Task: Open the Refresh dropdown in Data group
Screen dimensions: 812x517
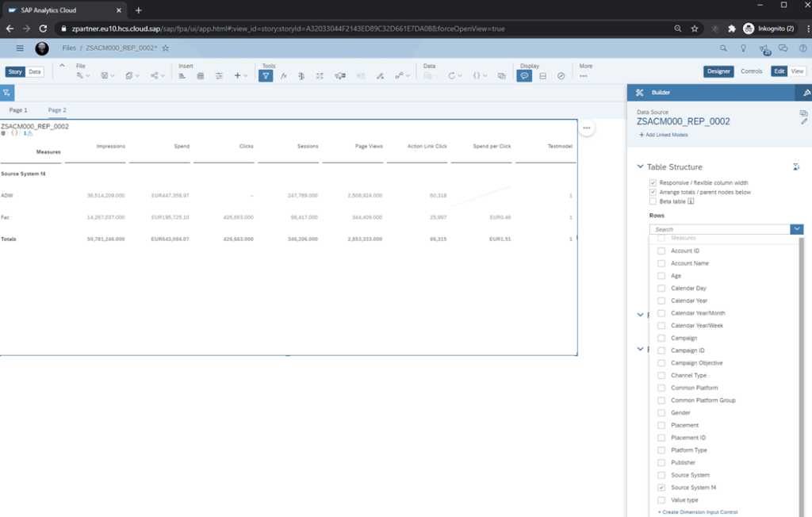Action: point(454,75)
